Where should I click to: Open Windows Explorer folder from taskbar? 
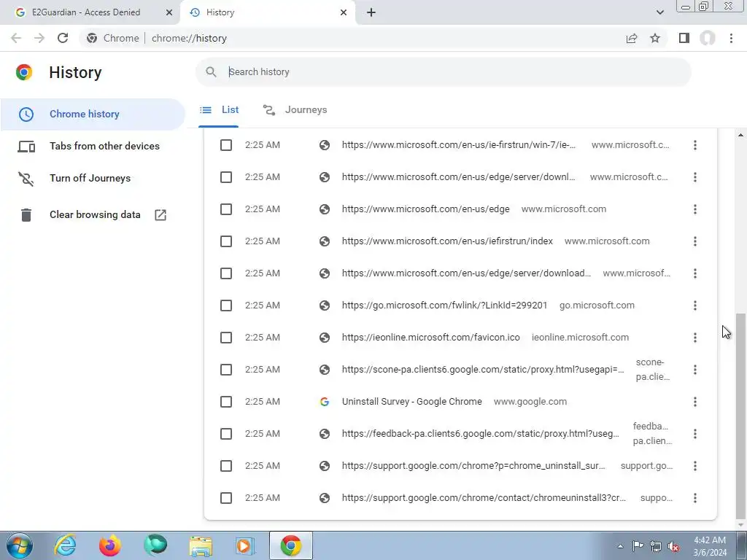pyautogui.click(x=201, y=545)
